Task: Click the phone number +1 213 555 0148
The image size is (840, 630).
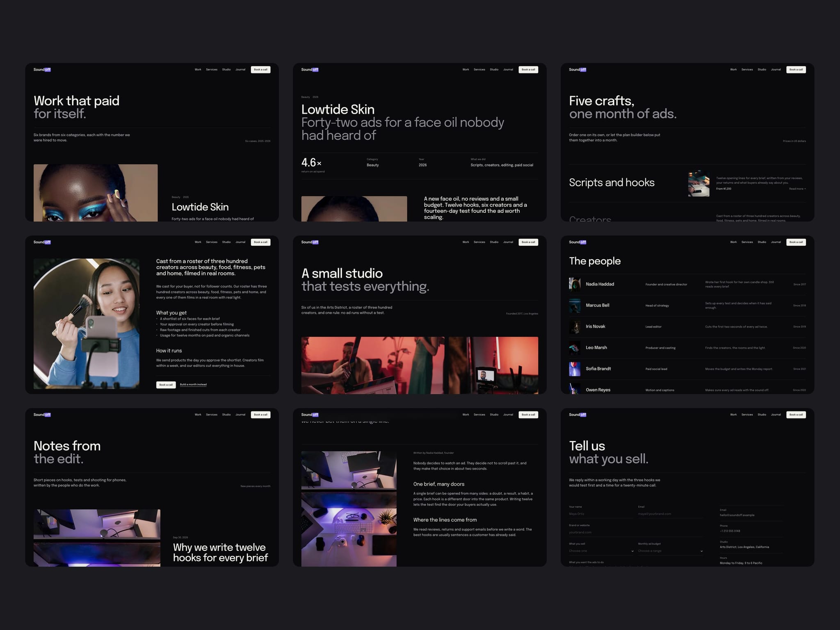Action: coord(730,531)
